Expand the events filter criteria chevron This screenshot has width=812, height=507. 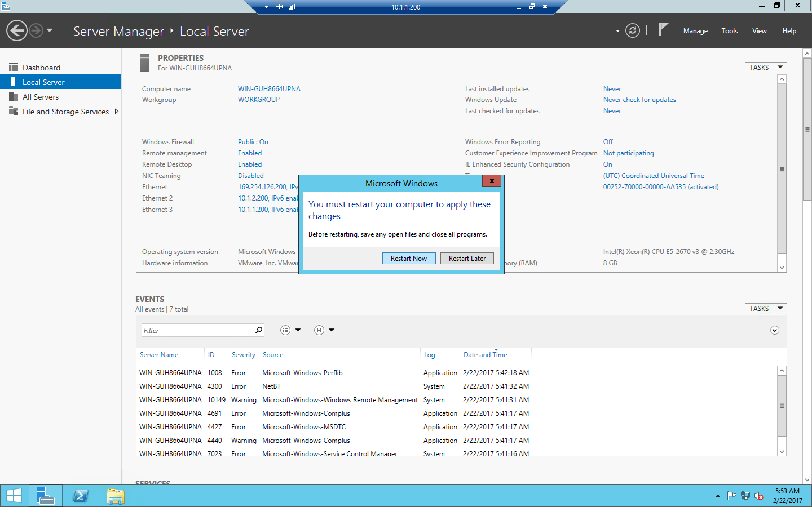(774, 330)
